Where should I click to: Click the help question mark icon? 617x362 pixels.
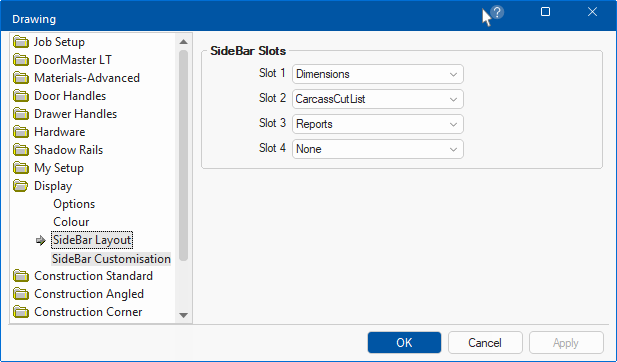click(497, 13)
